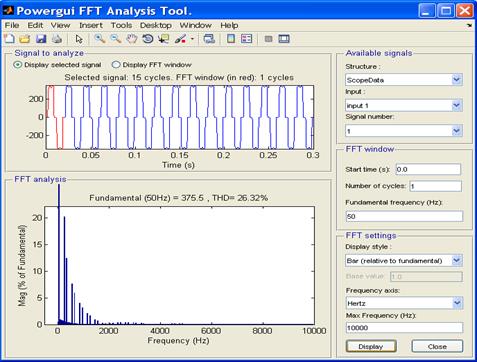Click the MATLAB logo in title bar
The height and width of the screenshot is (362, 477).
click(8, 10)
